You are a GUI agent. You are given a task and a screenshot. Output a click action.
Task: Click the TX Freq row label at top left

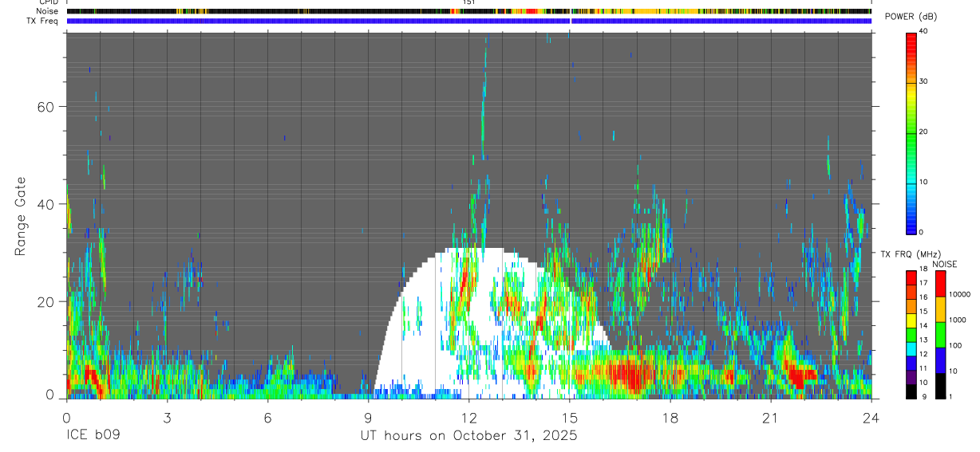click(x=42, y=21)
